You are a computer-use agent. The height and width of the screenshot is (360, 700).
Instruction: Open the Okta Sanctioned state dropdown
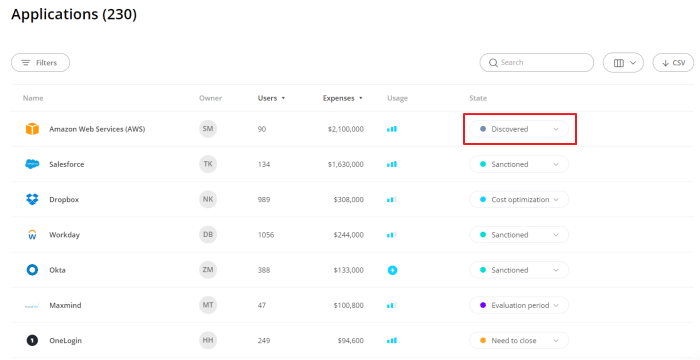pos(519,270)
